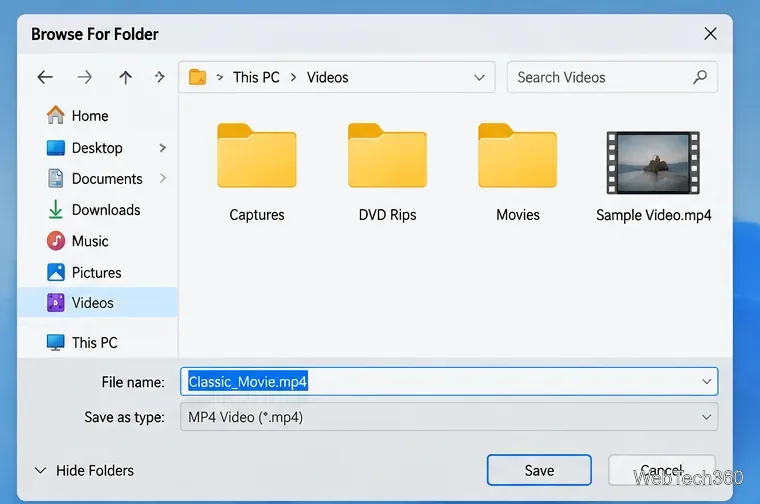Select This PC in the navigation pane

coord(97,342)
